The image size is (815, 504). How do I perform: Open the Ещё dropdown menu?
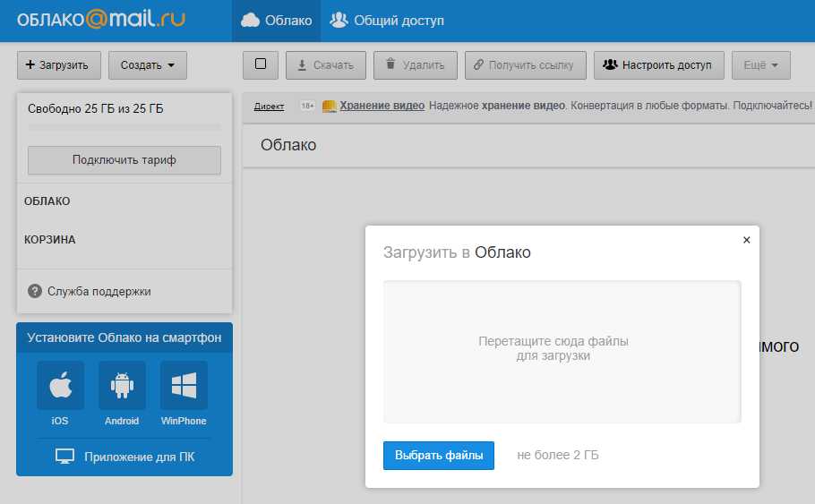(x=760, y=65)
